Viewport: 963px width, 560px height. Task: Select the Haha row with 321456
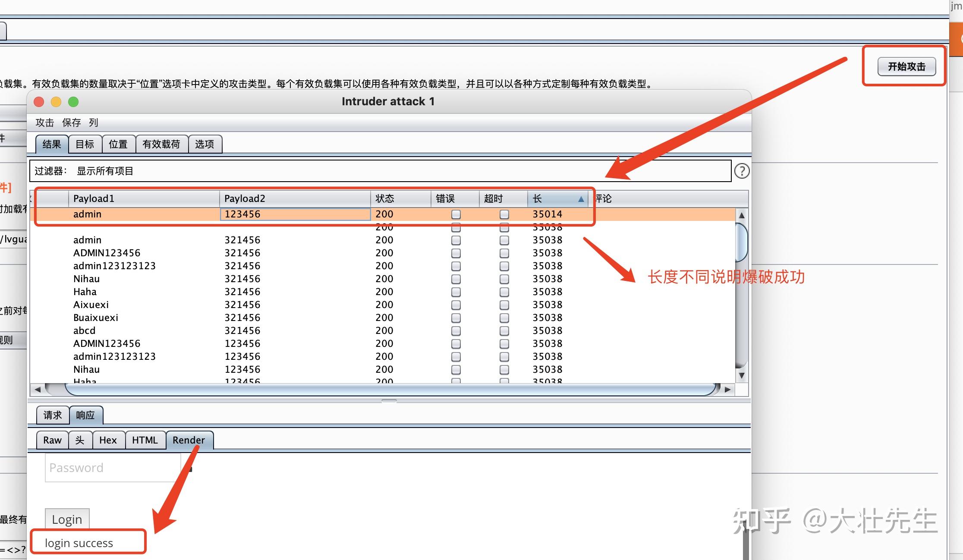(382, 292)
